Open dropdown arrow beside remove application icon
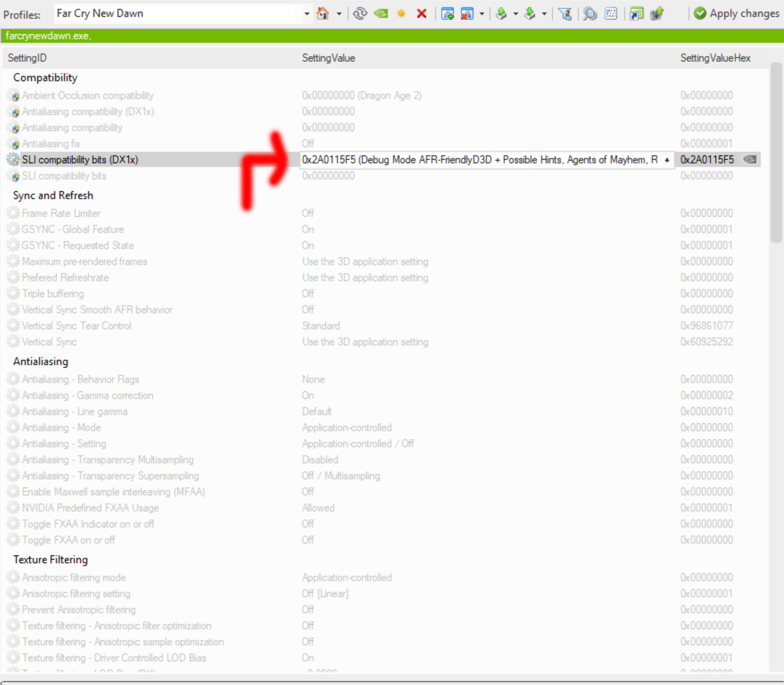This screenshot has width=784, height=685. (x=481, y=13)
